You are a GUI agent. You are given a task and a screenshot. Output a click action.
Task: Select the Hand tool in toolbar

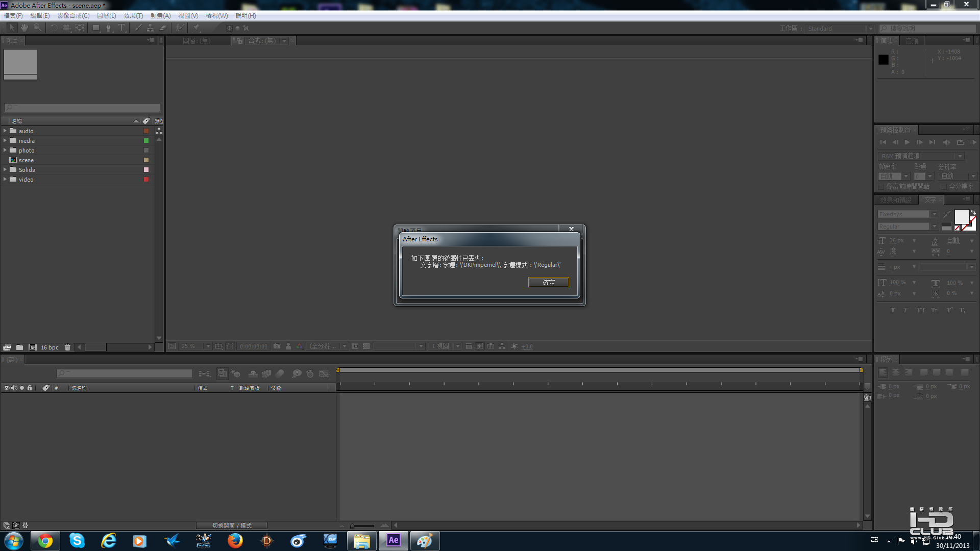pos(24,28)
